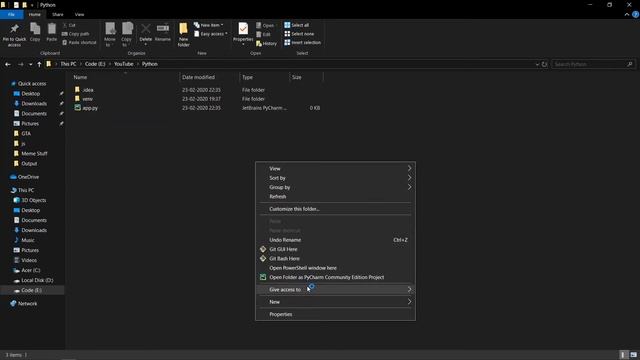
Task: Open address bar history dropdown
Action: click(537, 64)
